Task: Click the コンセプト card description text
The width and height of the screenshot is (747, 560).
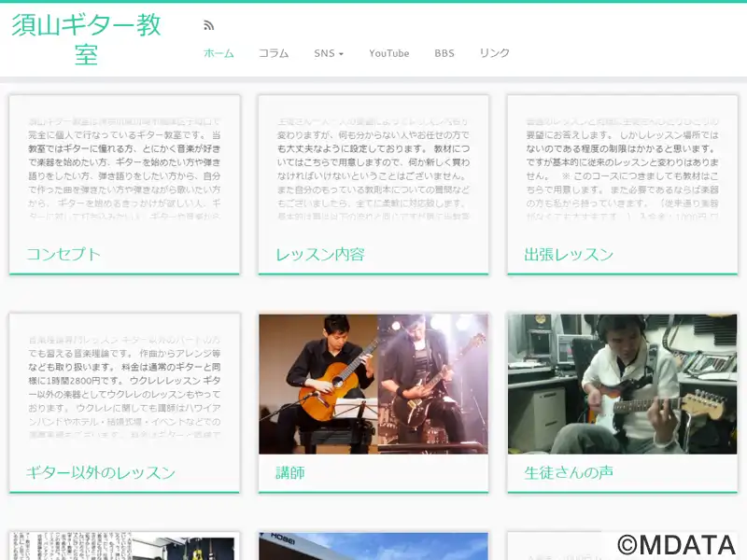Action: 124,169
